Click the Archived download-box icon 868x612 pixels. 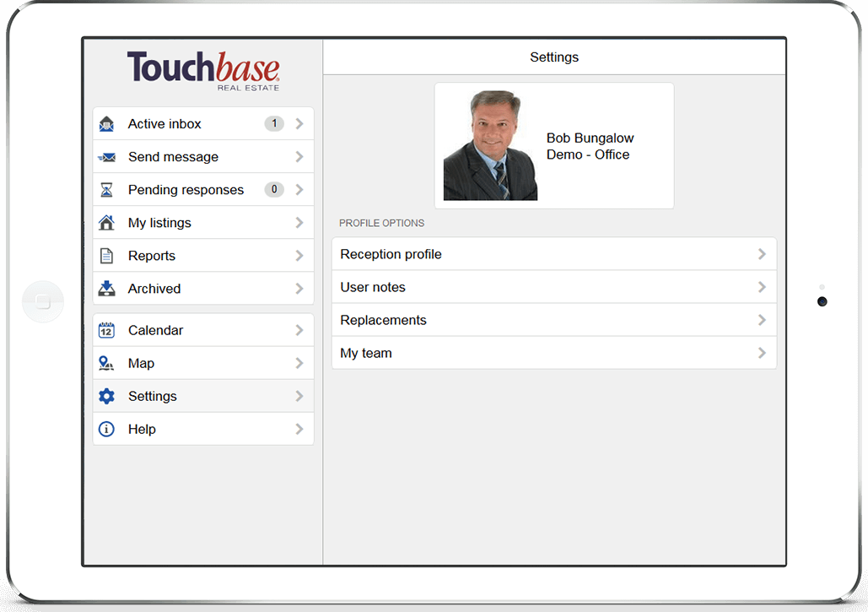(106, 288)
